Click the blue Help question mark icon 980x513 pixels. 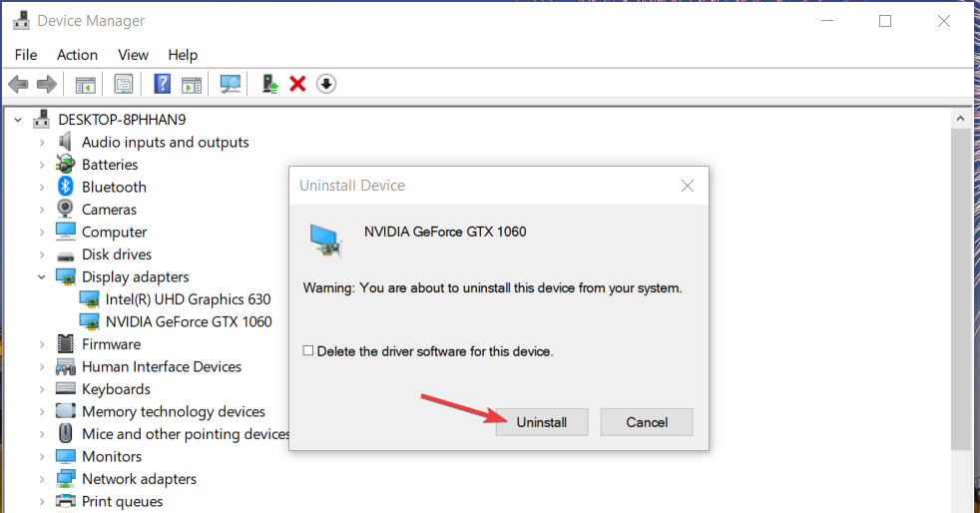(x=163, y=84)
